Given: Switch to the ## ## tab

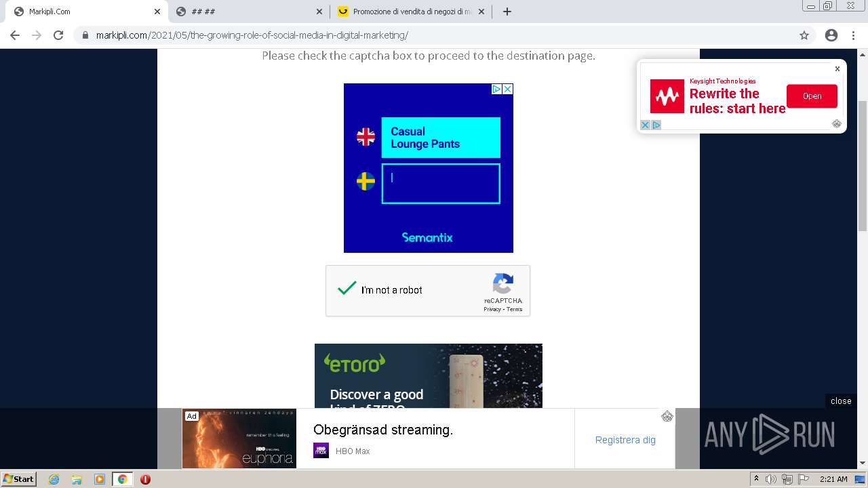Looking at the screenshot, I should pos(249,12).
